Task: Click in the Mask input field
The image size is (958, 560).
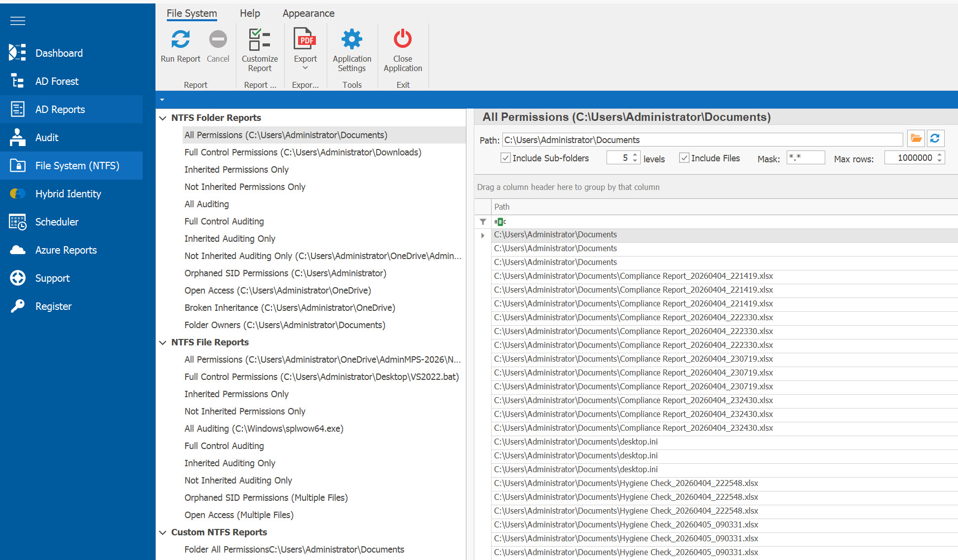Action: pos(805,157)
